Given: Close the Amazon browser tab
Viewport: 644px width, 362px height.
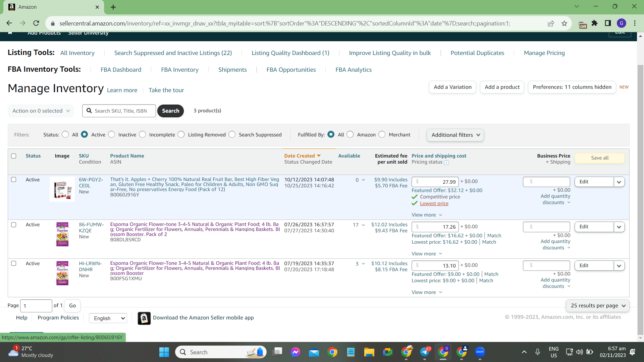Looking at the screenshot, I should click(97, 7).
